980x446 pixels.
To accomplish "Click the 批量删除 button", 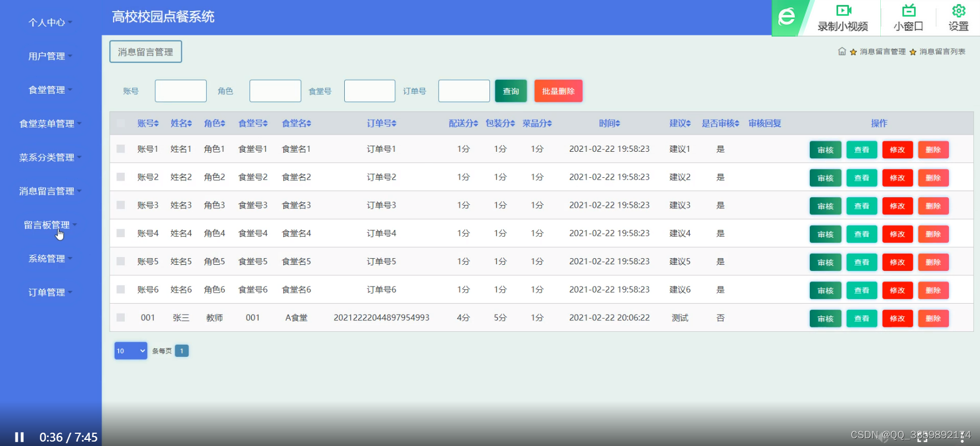I will click(558, 91).
